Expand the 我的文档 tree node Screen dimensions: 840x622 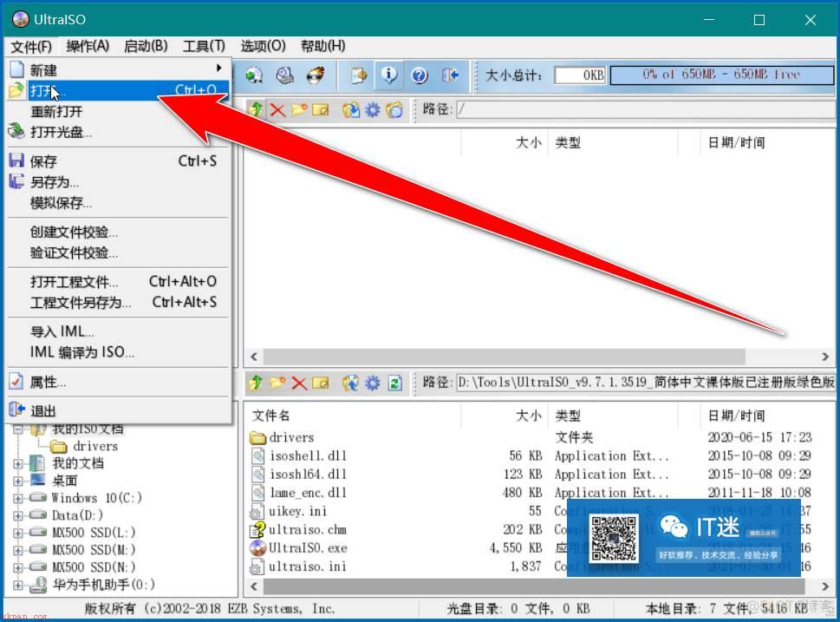18,464
